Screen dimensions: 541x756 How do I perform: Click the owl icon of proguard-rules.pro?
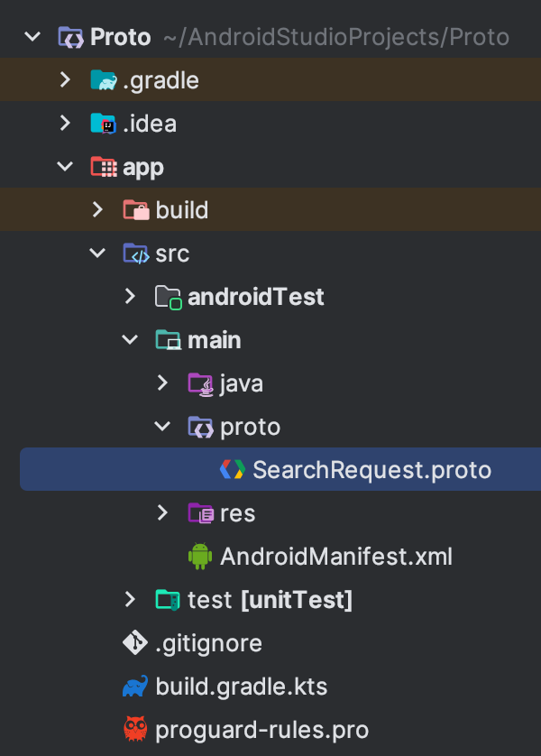135,729
